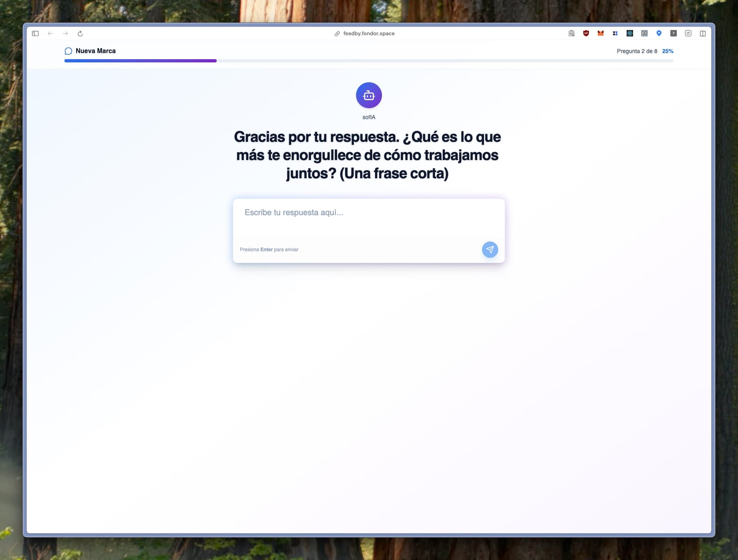Open the grid-pattern extension icon
Image resolution: width=738 pixels, height=560 pixels.
point(644,33)
